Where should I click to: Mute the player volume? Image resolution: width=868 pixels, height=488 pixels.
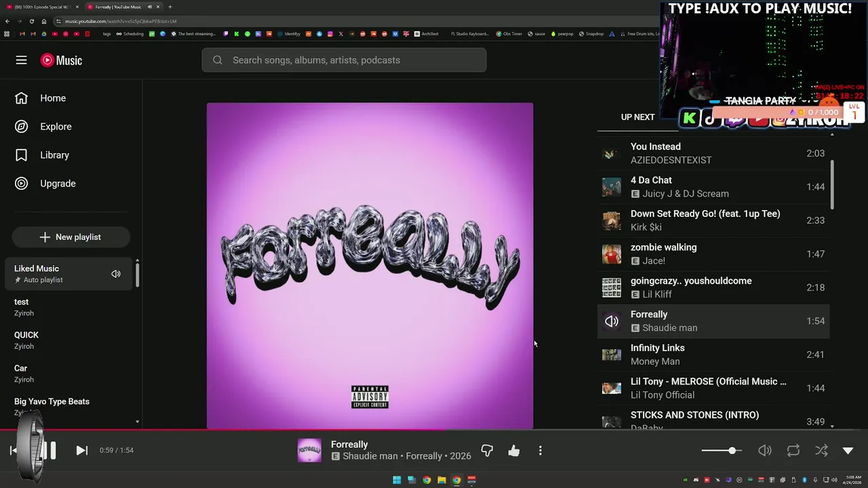tap(765, 451)
